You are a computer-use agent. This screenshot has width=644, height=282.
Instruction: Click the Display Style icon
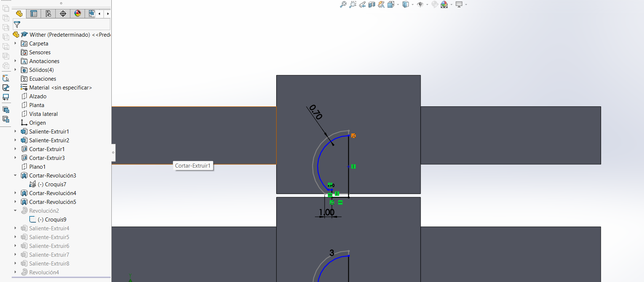pos(406,4)
